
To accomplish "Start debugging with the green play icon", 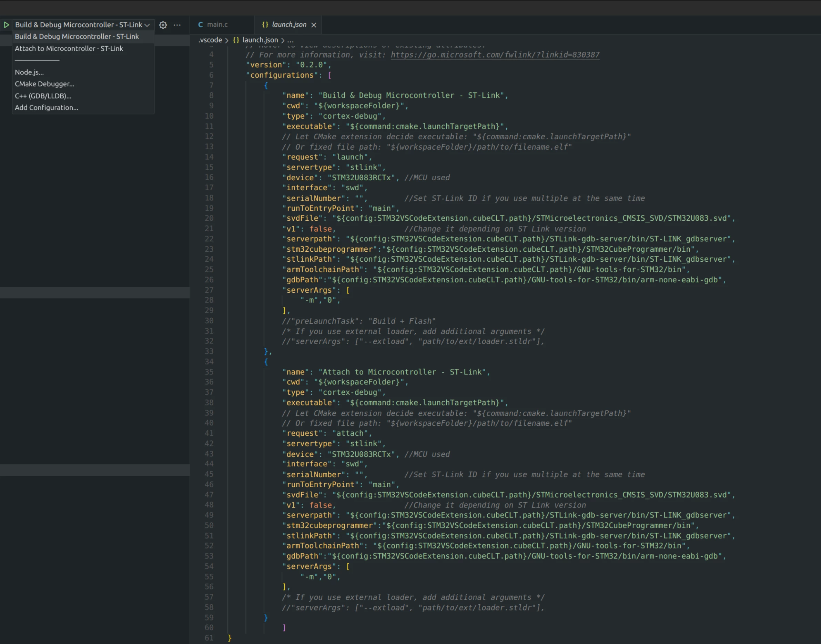I will point(7,25).
